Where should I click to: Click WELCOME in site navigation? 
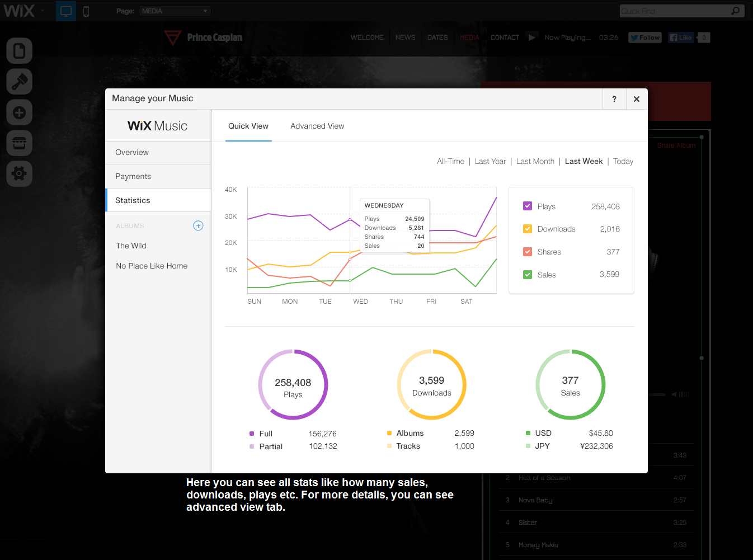click(x=367, y=37)
